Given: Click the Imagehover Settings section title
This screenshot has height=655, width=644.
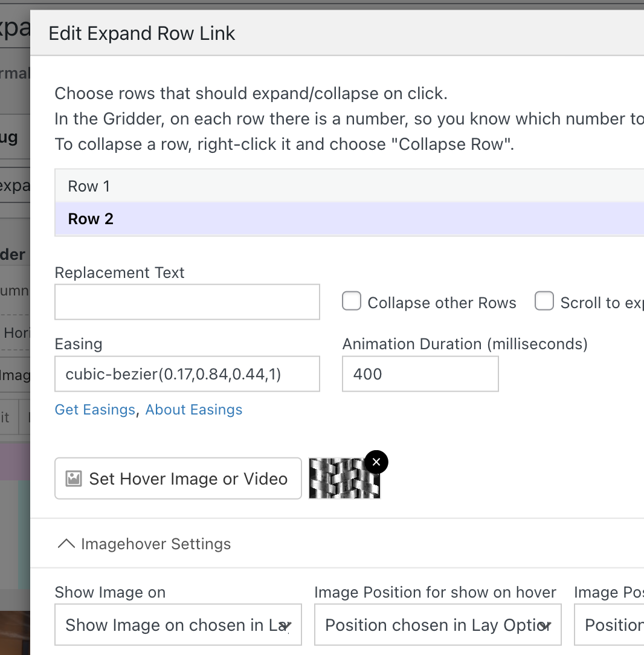Looking at the screenshot, I should pos(156,544).
